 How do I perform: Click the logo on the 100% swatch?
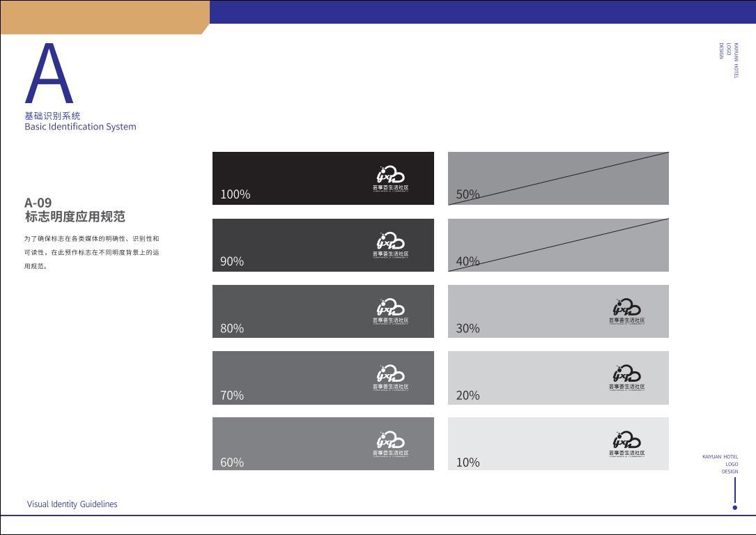(390, 179)
